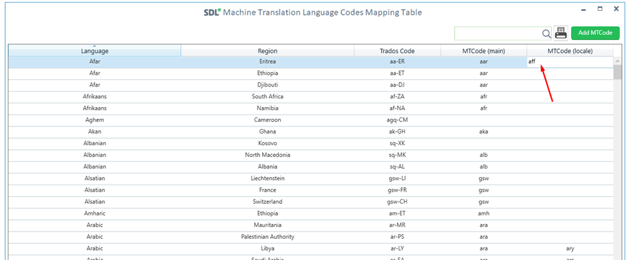Select the Liechtenstein region cell
This screenshot has height=260, width=644.
tap(267, 179)
